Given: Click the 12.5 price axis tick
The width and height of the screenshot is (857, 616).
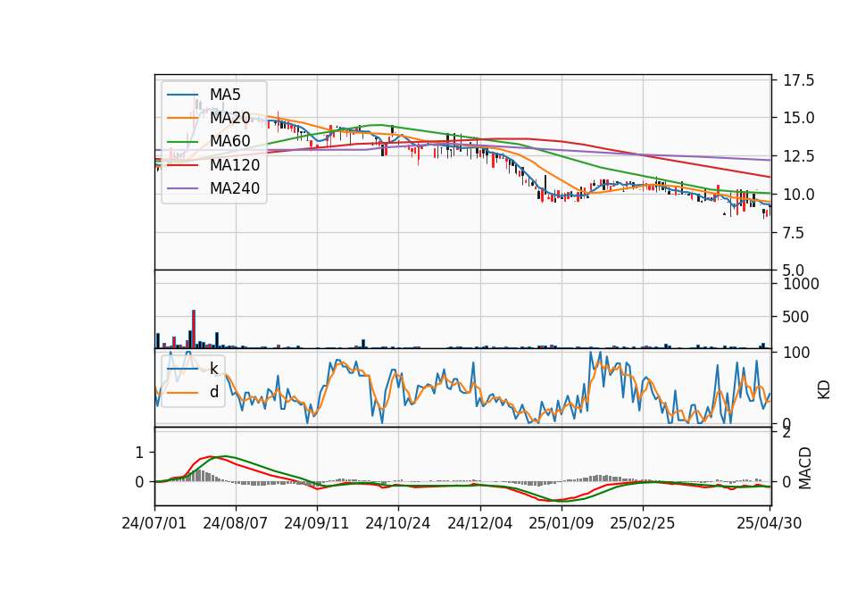Looking at the screenshot, I should (x=798, y=156).
